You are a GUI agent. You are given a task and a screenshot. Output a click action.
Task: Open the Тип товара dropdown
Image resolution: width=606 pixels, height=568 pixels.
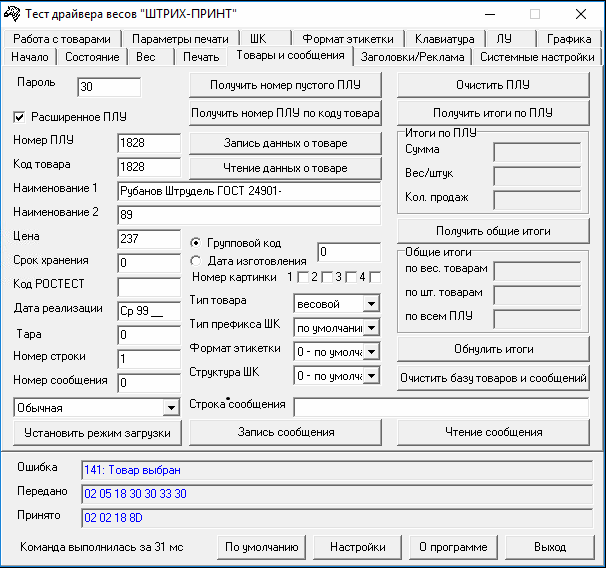click(x=371, y=304)
